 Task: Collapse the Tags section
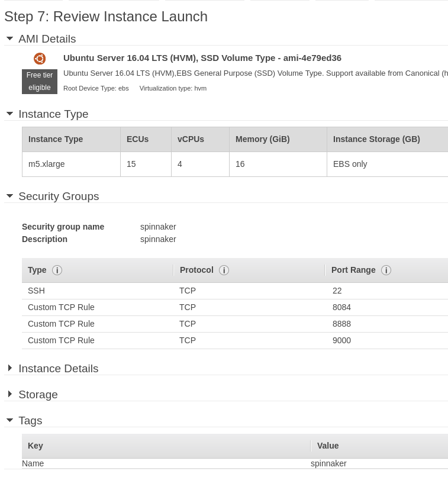pos(9,420)
